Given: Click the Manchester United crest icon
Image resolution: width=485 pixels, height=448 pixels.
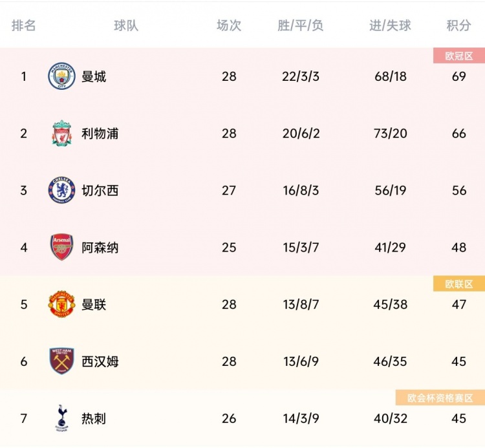Looking at the screenshot, I should click(x=62, y=304).
